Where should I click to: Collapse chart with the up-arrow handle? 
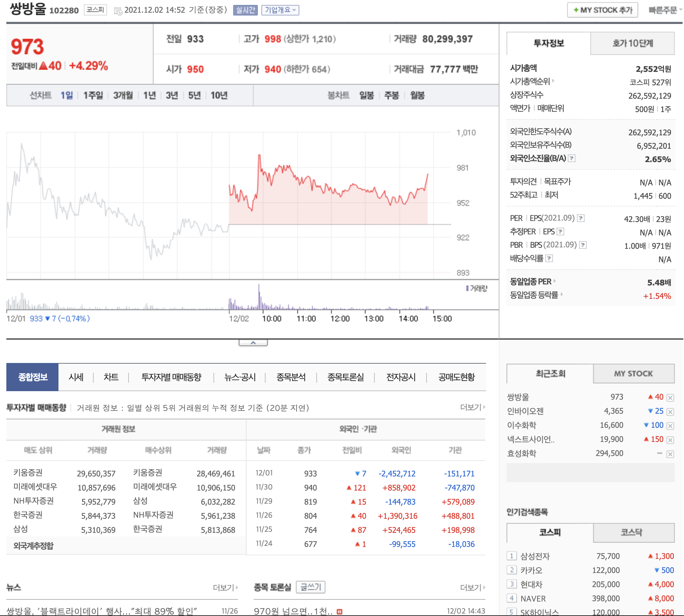253,343
